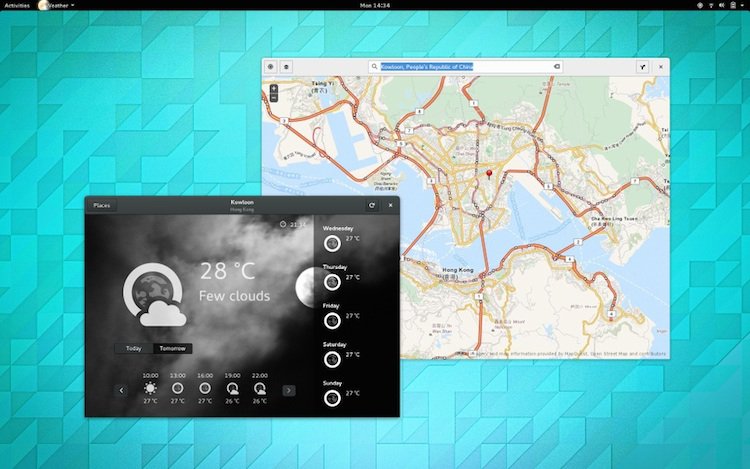The height and width of the screenshot is (469, 750).
Task: Open Places in Weather window
Action: pos(102,205)
